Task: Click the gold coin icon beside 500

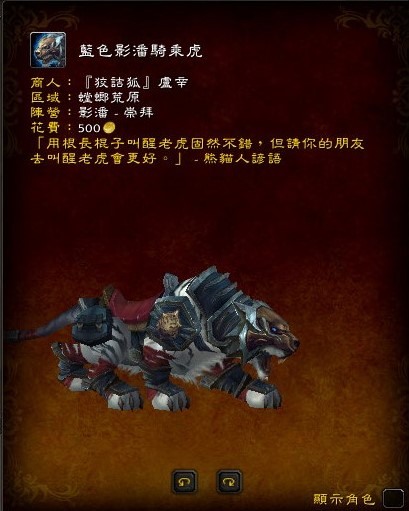Action: click(x=109, y=127)
